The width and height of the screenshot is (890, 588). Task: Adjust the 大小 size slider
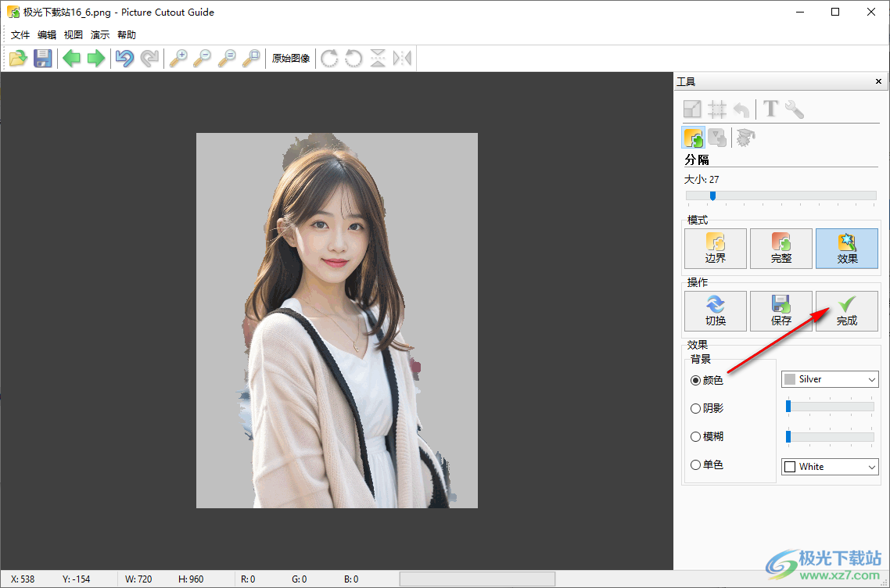click(714, 194)
